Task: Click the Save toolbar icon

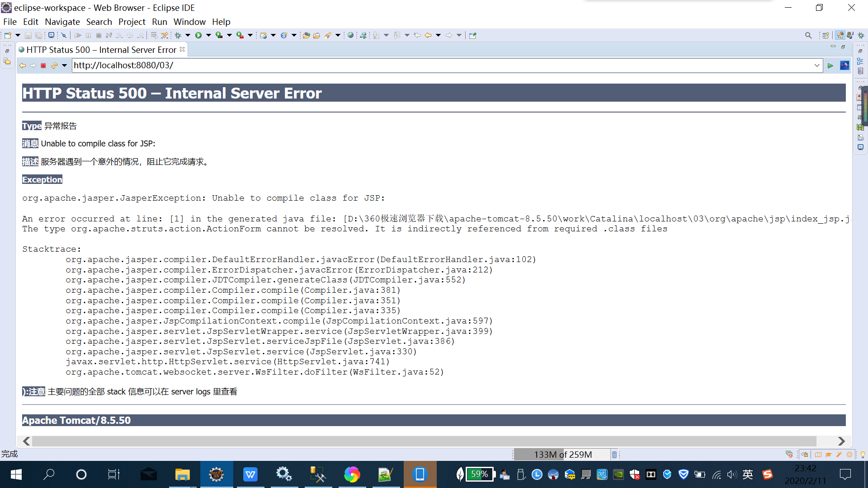Action: pyautogui.click(x=28, y=35)
